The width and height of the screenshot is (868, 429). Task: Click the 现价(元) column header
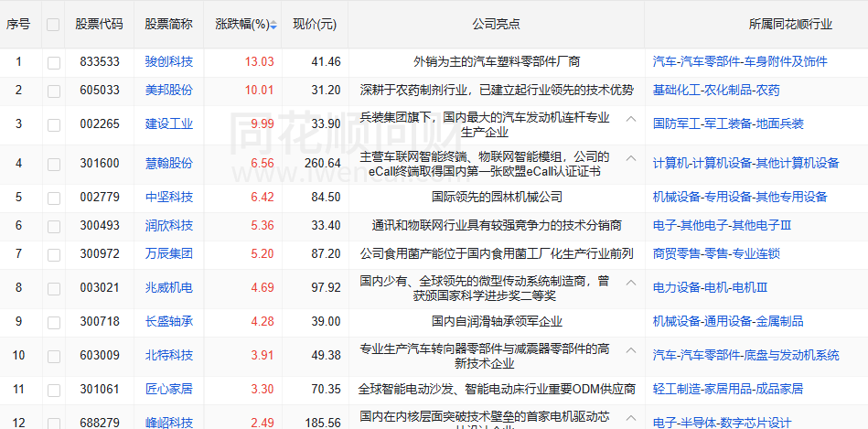click(315, 25)
